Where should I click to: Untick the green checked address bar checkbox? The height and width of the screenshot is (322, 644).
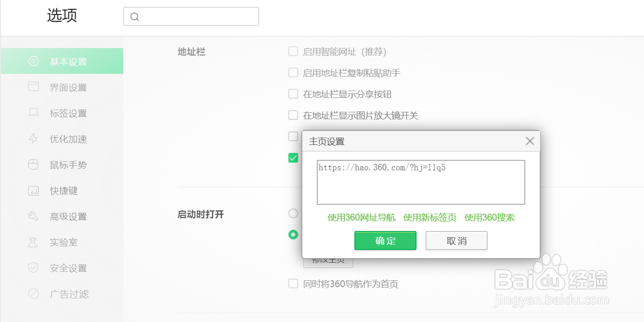pyautogui.click(x=293, y=158)
